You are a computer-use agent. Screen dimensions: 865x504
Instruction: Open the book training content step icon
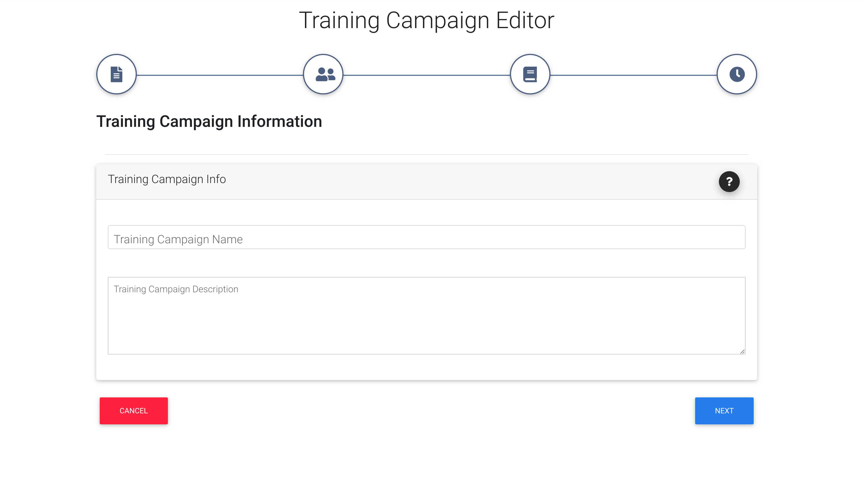coord(530,74)
